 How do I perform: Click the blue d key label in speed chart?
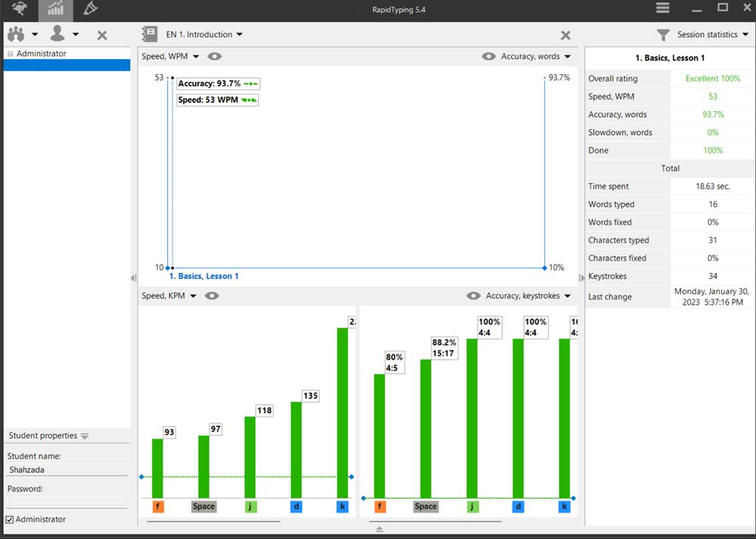pyautogui.click(x=296, y=506)
